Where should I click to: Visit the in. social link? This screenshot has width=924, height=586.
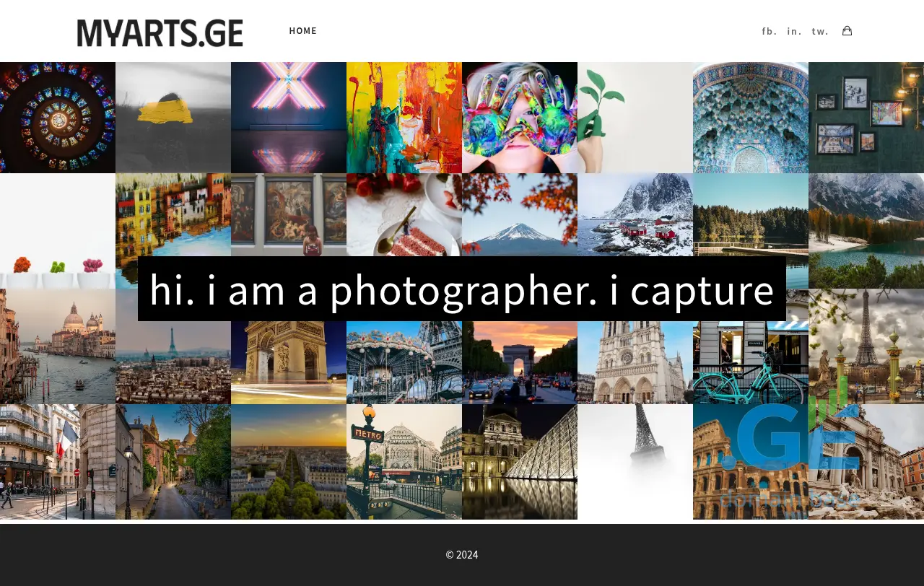point(794,31)
